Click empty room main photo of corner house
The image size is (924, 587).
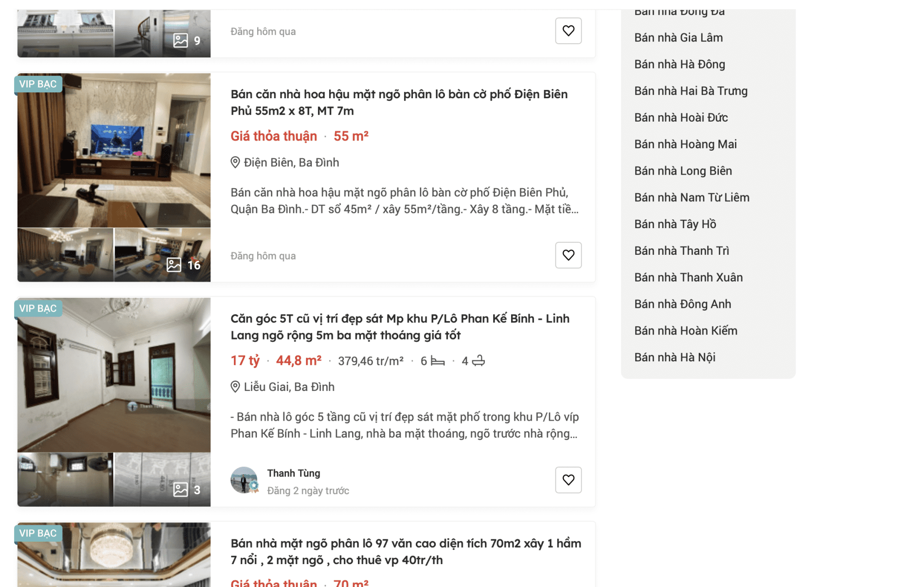[x=114, y=375]
